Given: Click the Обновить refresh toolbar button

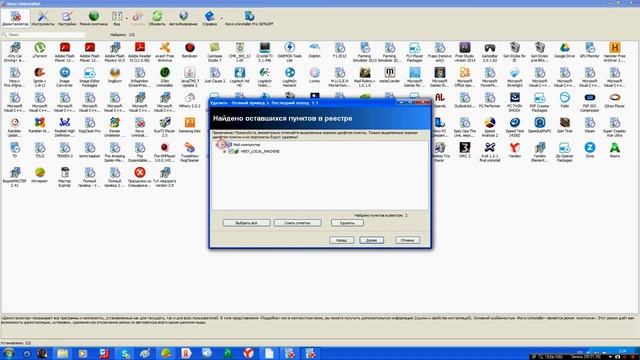Looking at the screenshot, I should click(157, 18).
